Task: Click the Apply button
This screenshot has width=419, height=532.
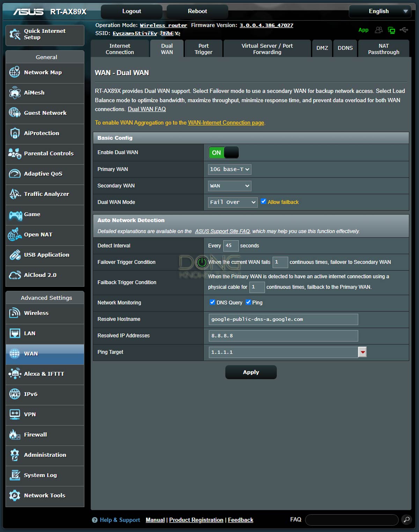Action: point(251,372)
